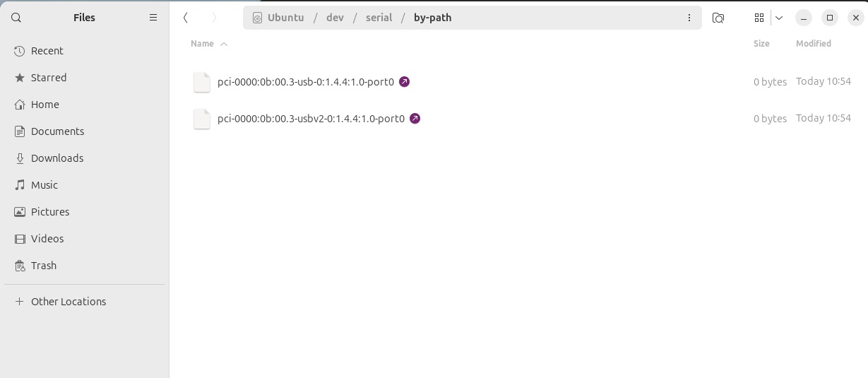Minimize the Files window
868x378 pixels.
(x=804, y=18)
